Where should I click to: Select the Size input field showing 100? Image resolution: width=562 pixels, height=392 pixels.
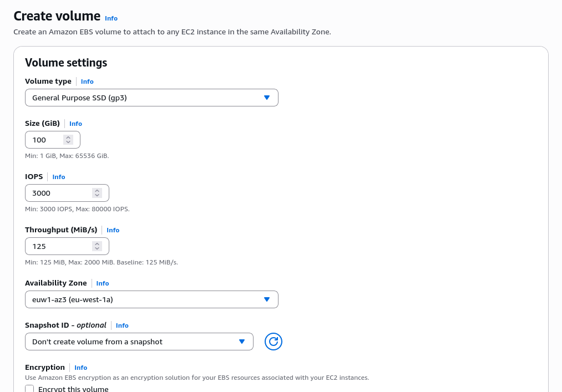47,139
